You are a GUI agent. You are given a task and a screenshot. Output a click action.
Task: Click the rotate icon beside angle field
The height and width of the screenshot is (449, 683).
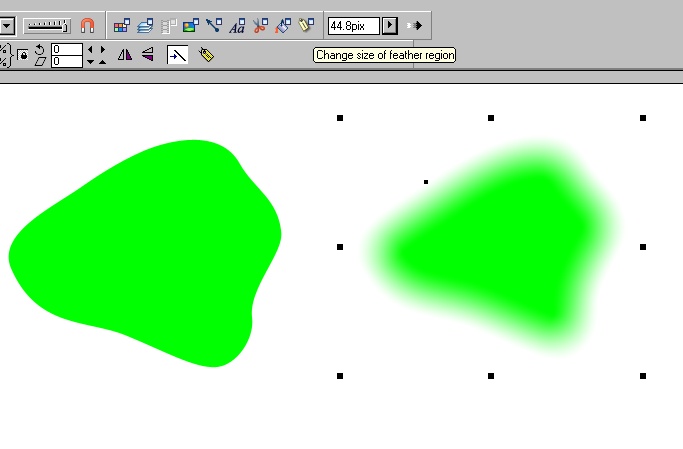40,49
